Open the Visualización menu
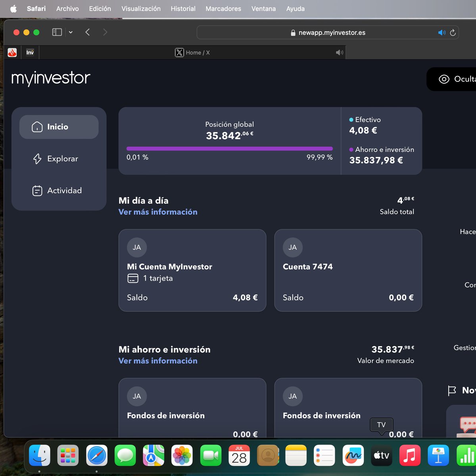This screenshot has width=476, height=476. tap(141, 9)
